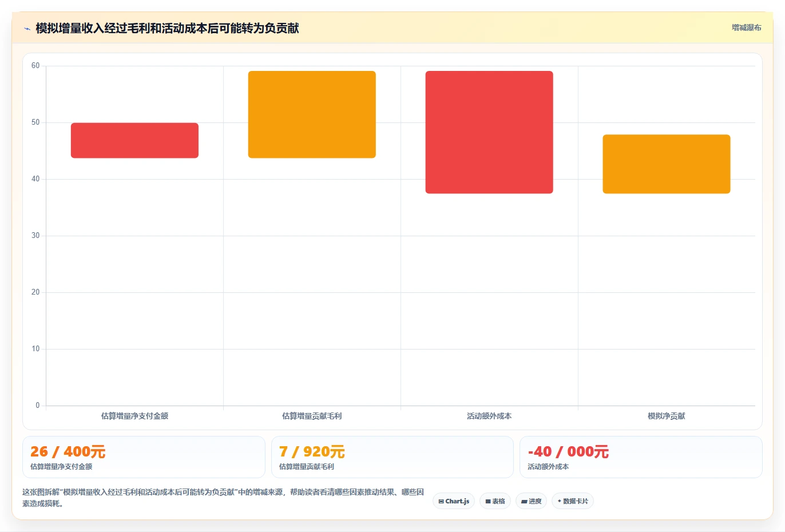The width and height of the screenshot is (785, 532).
Task: Click the -40 / 000元 value card
Action: click(x=641, y=457)
